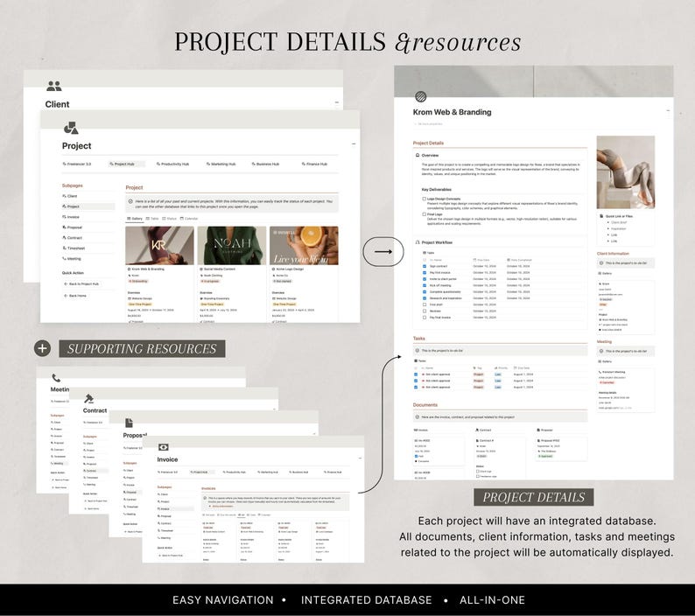
Task: Open the Client subpage in the Project sidebar
Action: point(70,196)
